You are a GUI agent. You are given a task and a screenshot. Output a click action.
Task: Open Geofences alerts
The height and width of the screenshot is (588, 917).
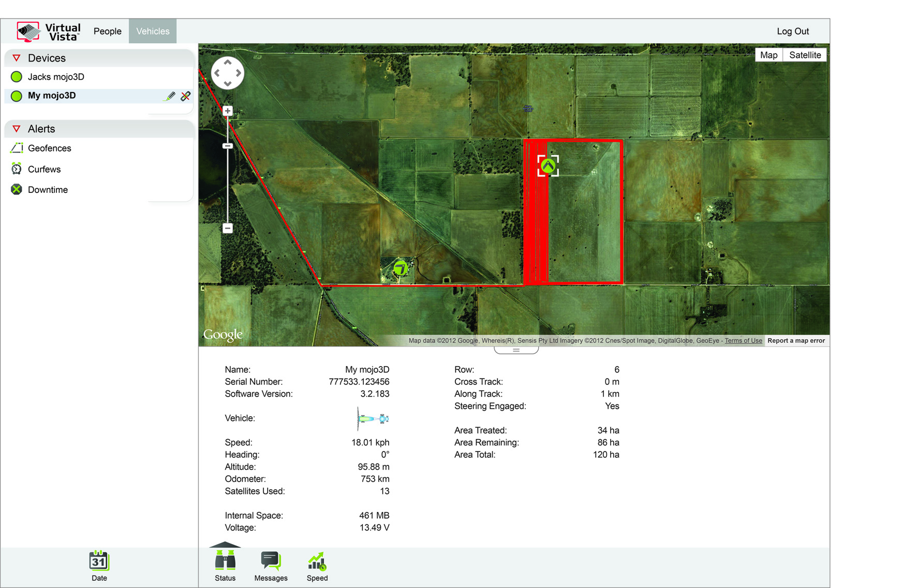49,148
